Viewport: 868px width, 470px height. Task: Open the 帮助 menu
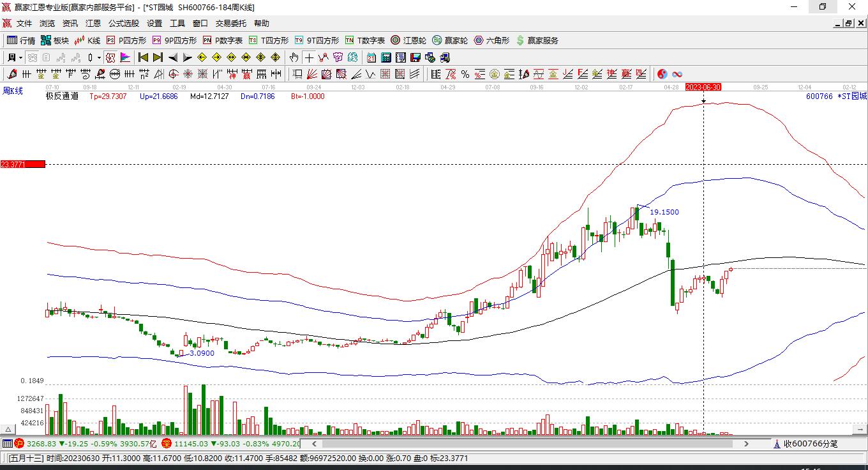tap(262, 24)
